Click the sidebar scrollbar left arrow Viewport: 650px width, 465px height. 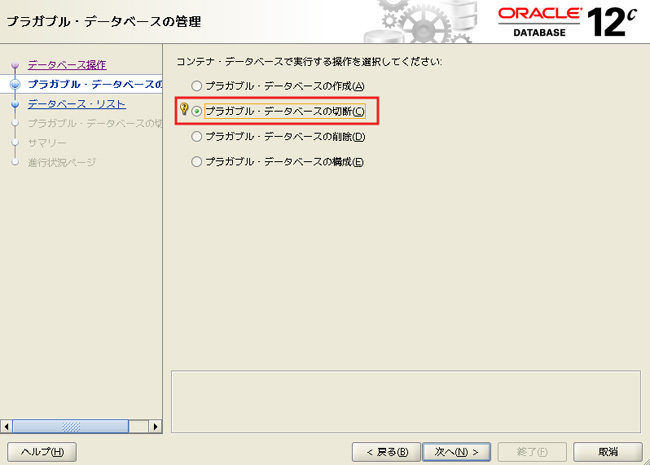[x=9, y=426]
